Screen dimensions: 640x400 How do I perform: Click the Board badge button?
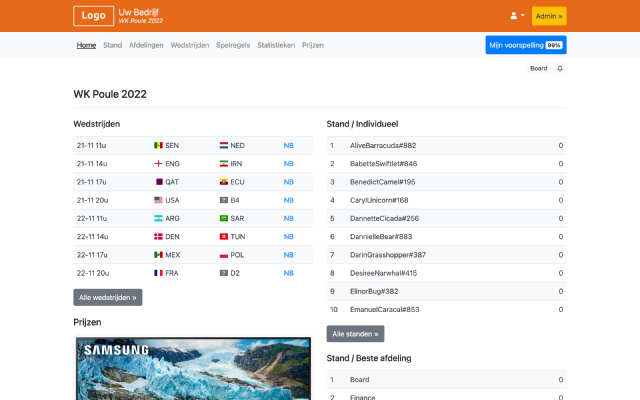pos(538,69)
